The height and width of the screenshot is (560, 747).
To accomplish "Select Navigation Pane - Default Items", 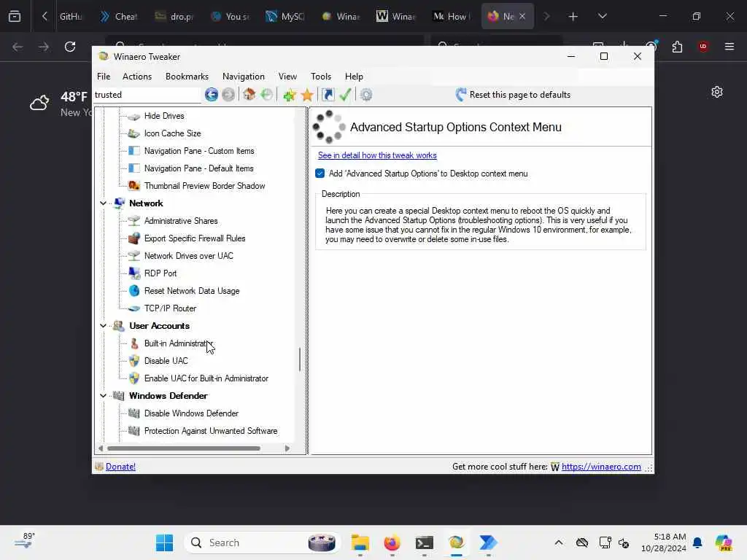I will [x=198, y=168].
